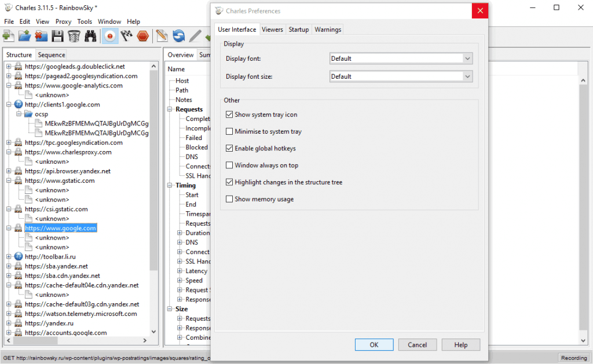Click the document icon under https://www.charlesproxy.com
Viewport: 593px width, 364px height.
point(29,162)
